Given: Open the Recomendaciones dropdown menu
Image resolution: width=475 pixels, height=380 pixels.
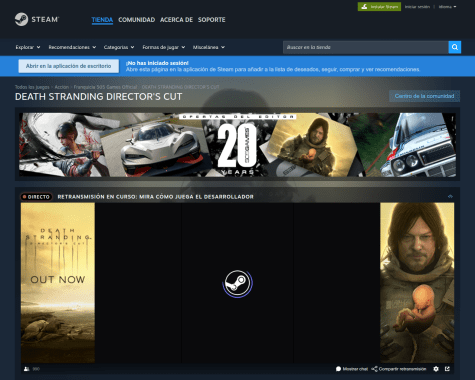Looking at the screenshot, I should 72,47.
